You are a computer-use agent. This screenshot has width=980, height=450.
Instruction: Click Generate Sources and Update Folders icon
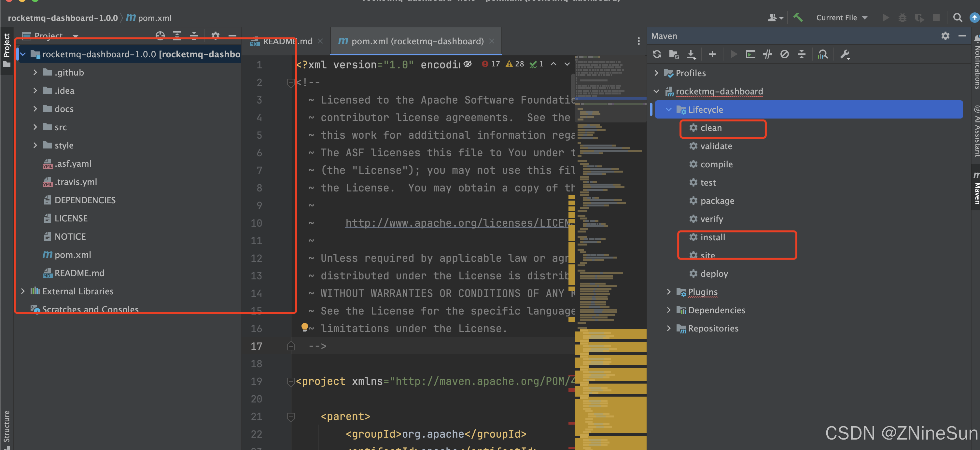click(x=674, y=54)
